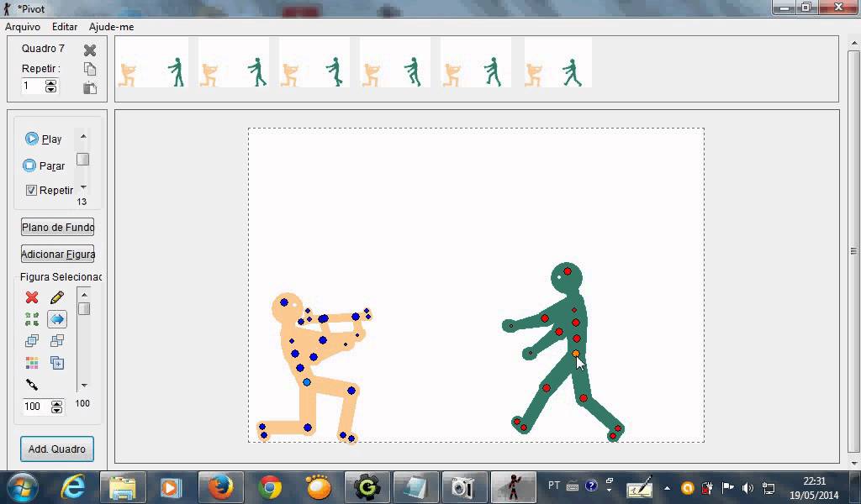Viewport: 861px width, 504px height.
Task: Click blue handle on peach figure's head
Action: coord(284,302)
